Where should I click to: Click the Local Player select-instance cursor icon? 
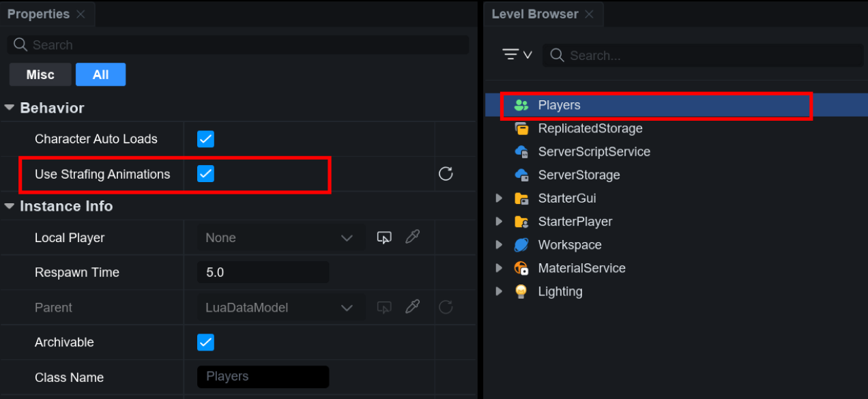[384, 237]
